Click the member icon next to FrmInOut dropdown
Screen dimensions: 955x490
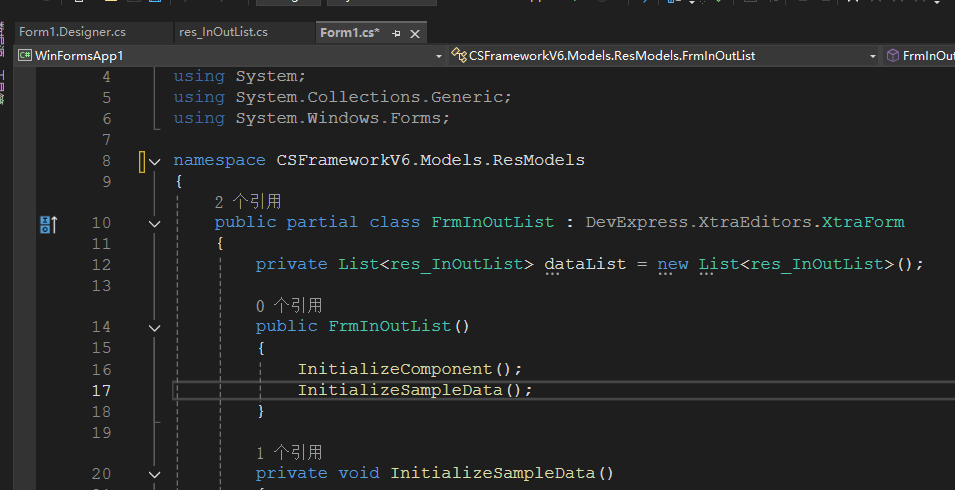click(x=892, y=56)
